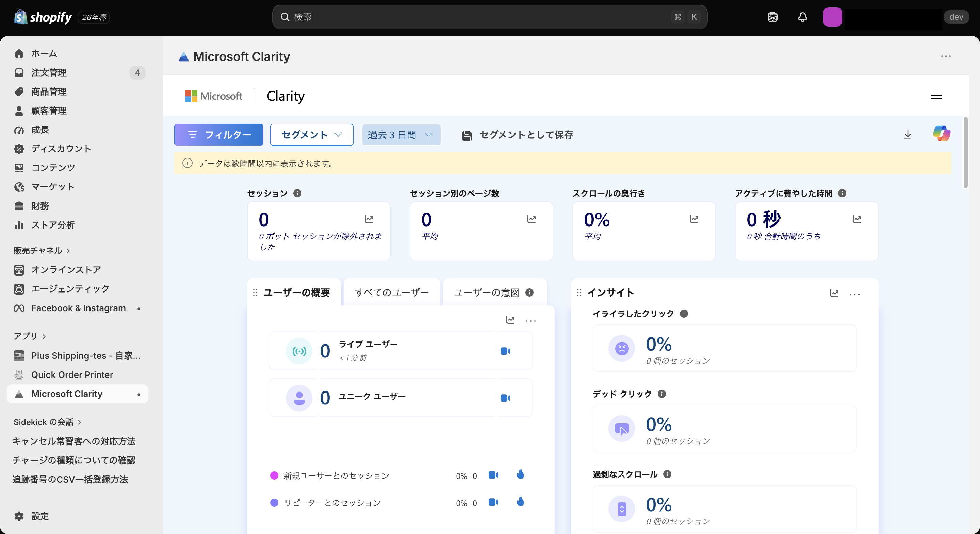Open the Quick Order Printer app
The image size is (980, 534).
pos(78,374)
